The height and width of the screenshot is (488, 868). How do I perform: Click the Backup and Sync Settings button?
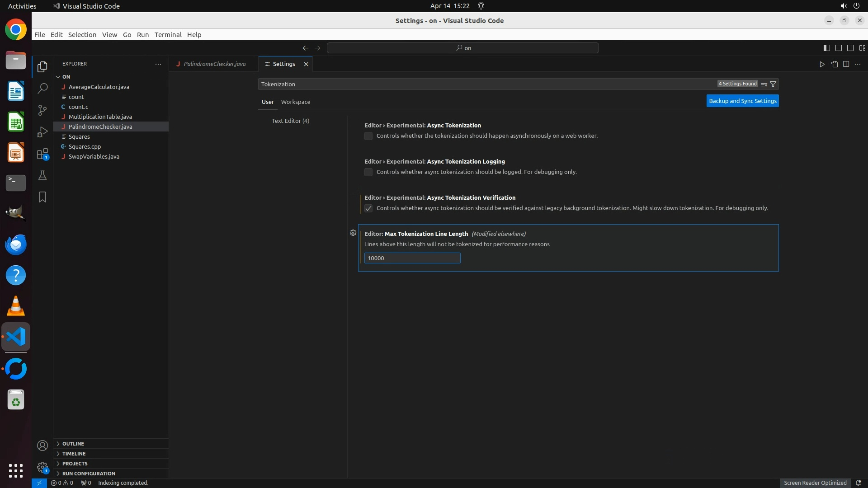pyautogui.click(x=742, y=101)
